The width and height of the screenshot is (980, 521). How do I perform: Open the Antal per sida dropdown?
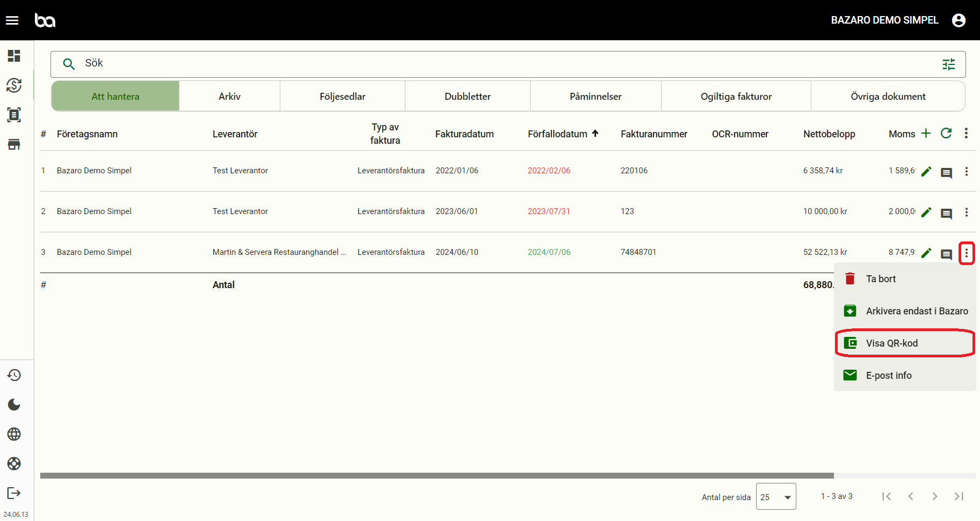point(776,497)
